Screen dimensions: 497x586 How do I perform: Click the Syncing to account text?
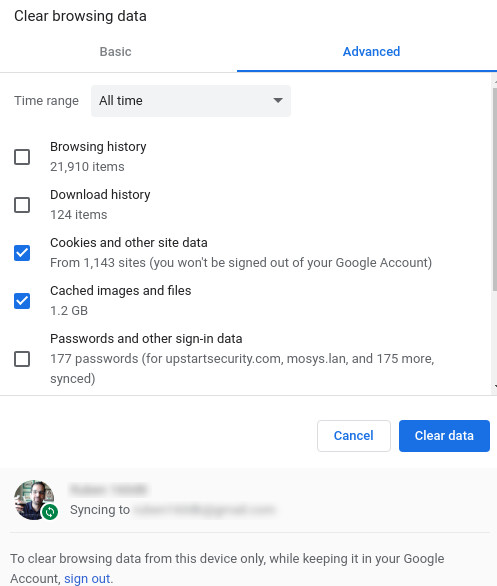[173, 510]
